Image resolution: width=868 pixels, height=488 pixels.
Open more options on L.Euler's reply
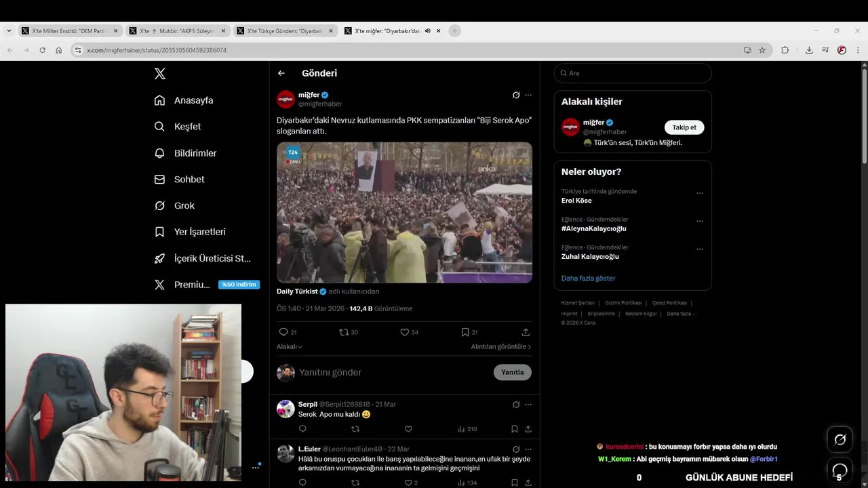point(528,449)
